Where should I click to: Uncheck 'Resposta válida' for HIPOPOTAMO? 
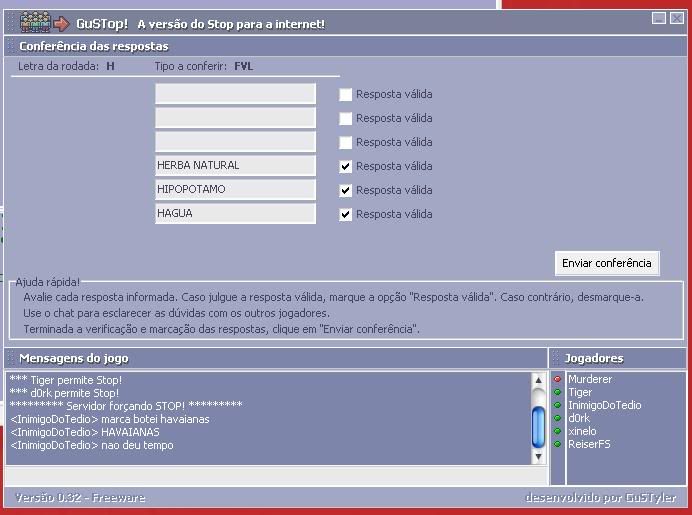point(346,190)
